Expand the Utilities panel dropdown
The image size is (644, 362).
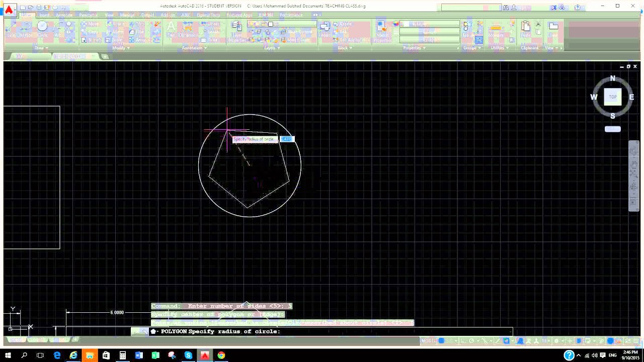[x=499, y=48]
